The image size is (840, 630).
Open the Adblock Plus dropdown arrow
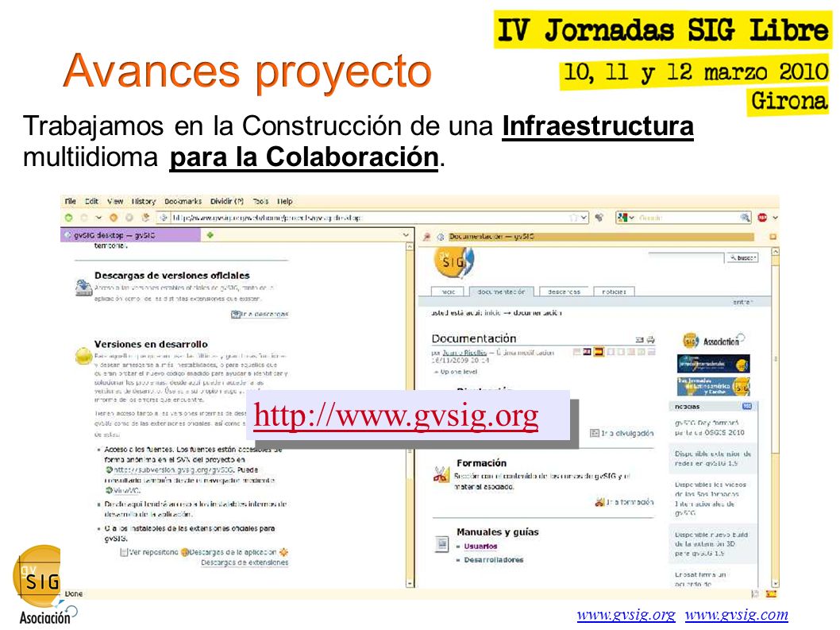click(x=775, y=218)
